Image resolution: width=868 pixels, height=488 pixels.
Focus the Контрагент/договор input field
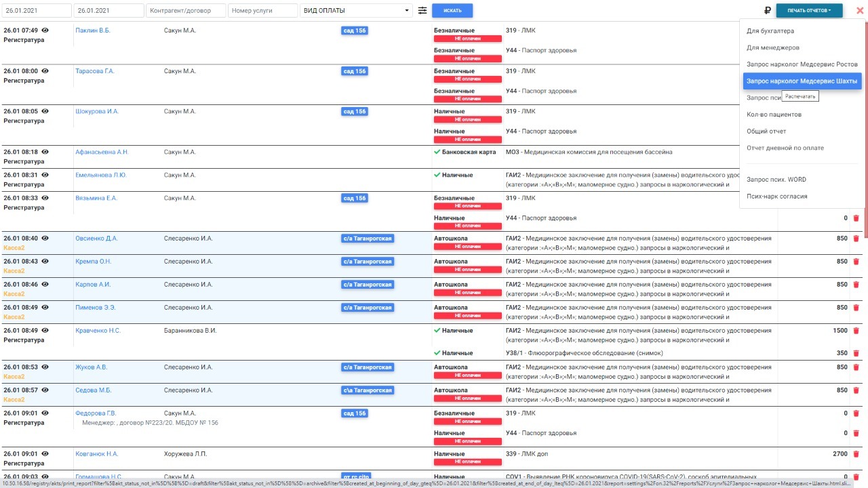click(186, 10)
